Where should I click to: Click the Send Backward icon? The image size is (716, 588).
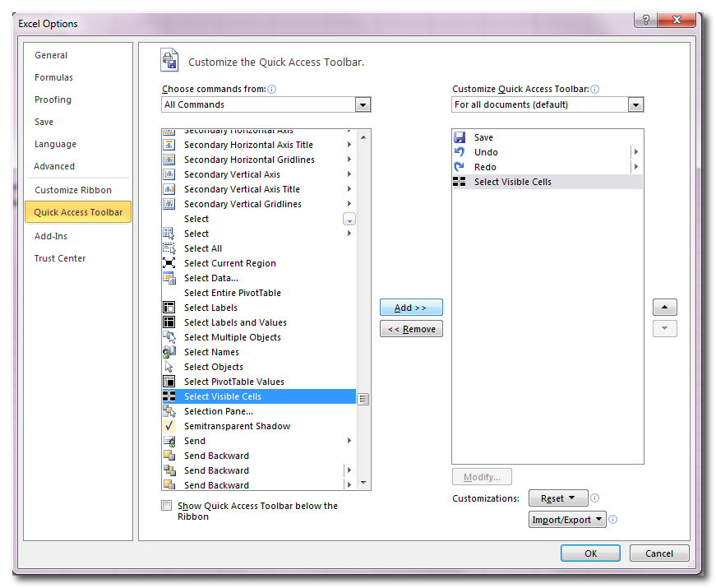pyautogui.click(x=170, y=456)
